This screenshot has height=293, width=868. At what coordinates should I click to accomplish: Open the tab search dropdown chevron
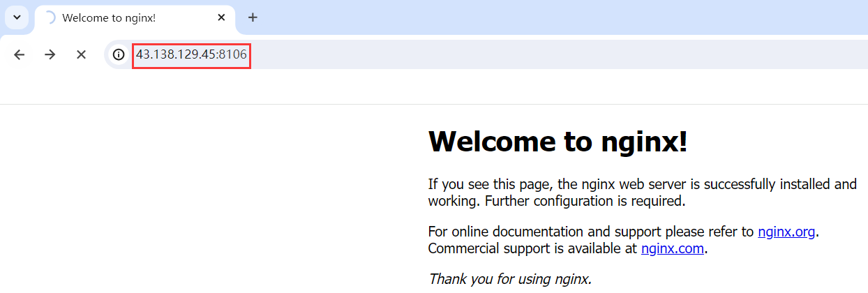pos(17,17)
